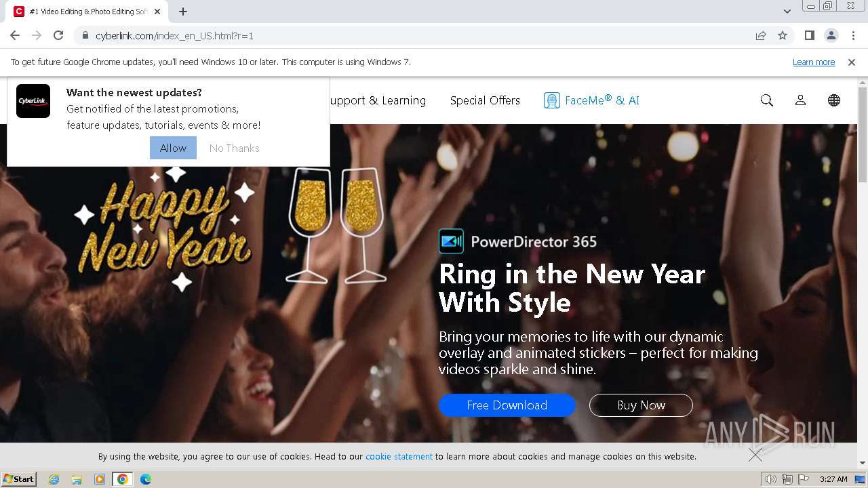Reload the page
Screen dimensions: 868x488
[58, 35]
